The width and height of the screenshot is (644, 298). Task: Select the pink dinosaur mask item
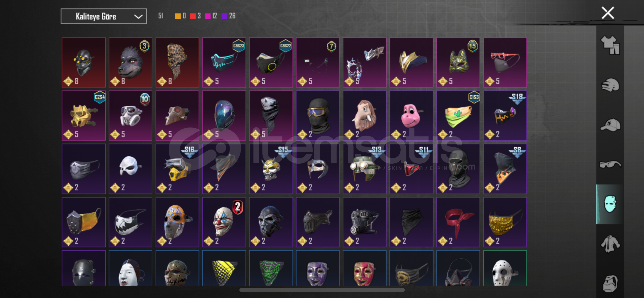point(411,116)
